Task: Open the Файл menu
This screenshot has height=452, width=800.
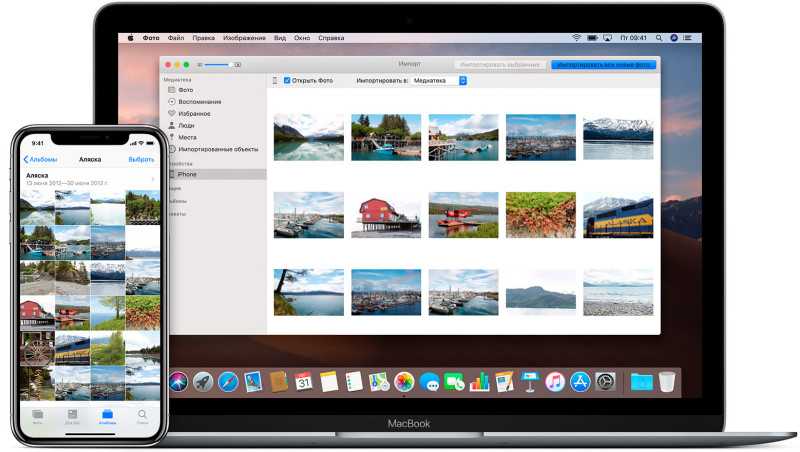Action: (176, 38)
